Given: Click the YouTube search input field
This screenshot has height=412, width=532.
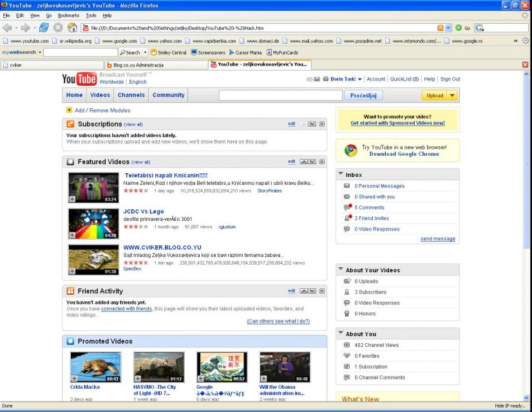Looking at the screenshot, I should point(280,95).
